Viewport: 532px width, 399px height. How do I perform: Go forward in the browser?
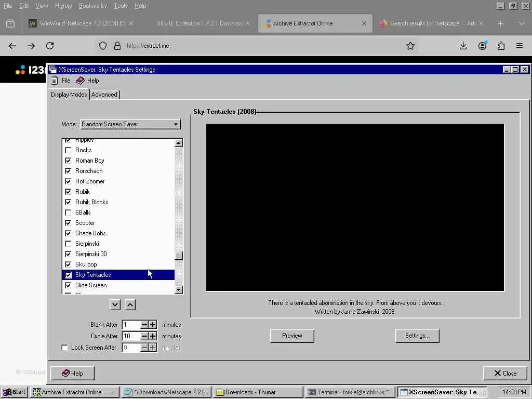click(31, 46)
